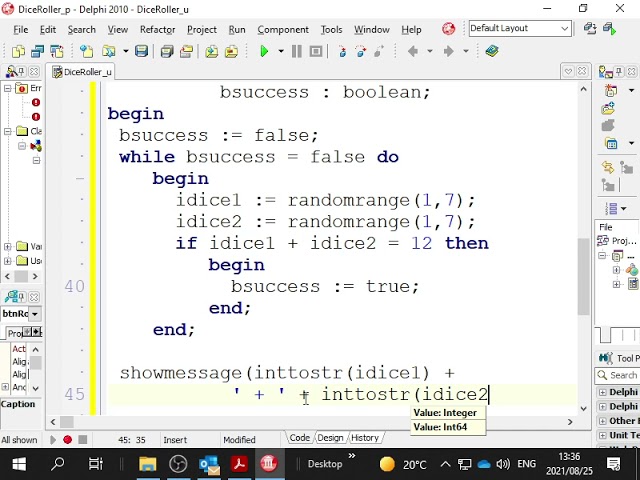Expand the Other Tool Palette category
640x480 pixels.
(x=602, y=421)
